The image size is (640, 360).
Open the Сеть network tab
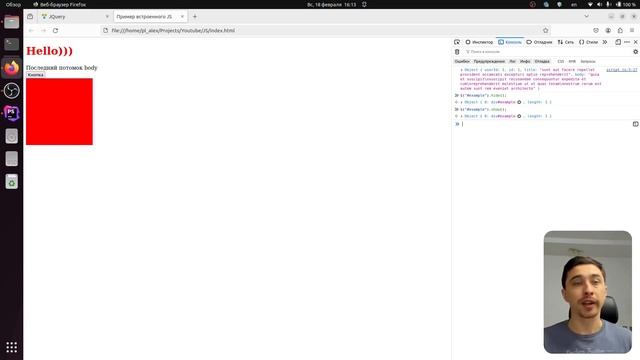point(566,42)
